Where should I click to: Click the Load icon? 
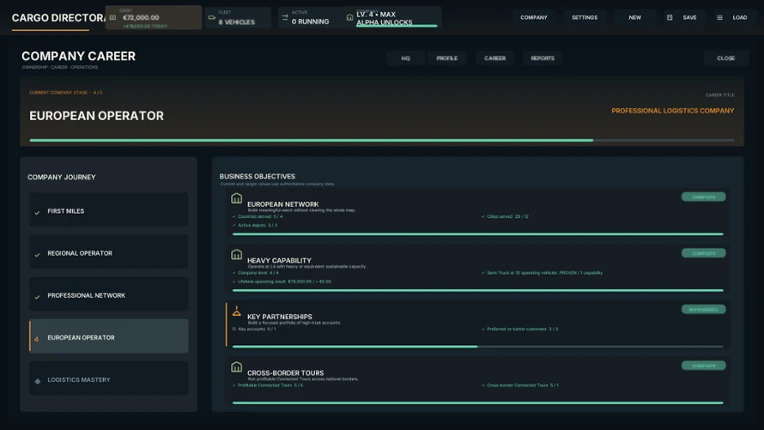(x=720, y=18)
